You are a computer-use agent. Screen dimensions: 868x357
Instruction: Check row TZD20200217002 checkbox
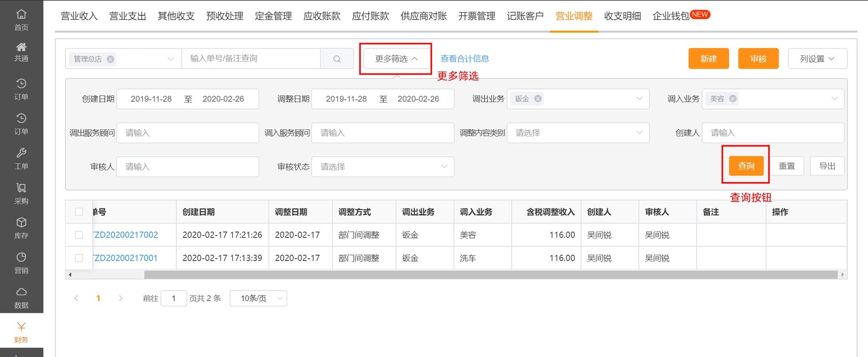point(79,235)
